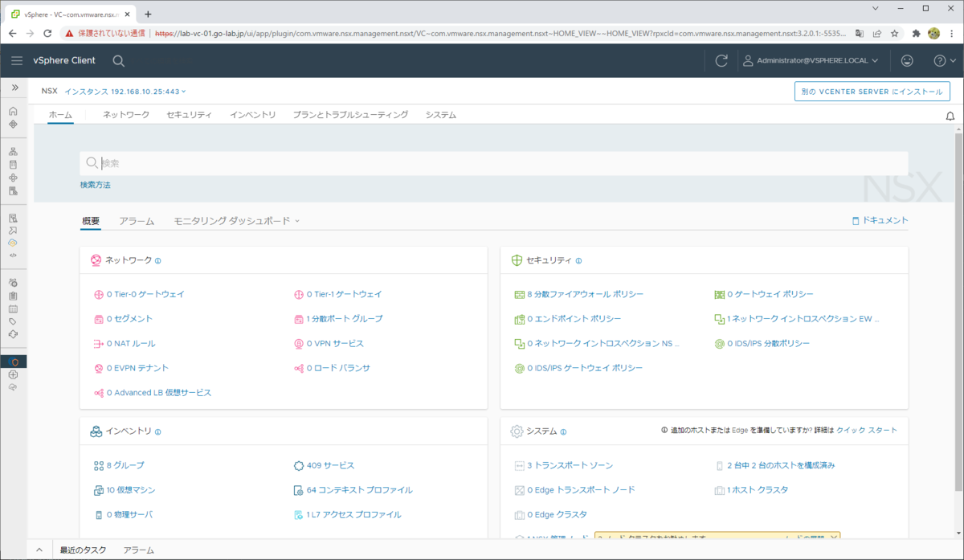Screen dimensions: 964x560
Task: Open the インスタンス 192.168.10.25:443 dropdown
Action: coord(125,91)
